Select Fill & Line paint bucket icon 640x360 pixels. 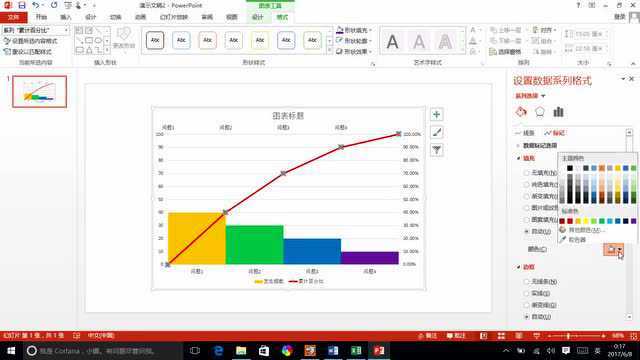pyautogui.click(x=521, y=112)
